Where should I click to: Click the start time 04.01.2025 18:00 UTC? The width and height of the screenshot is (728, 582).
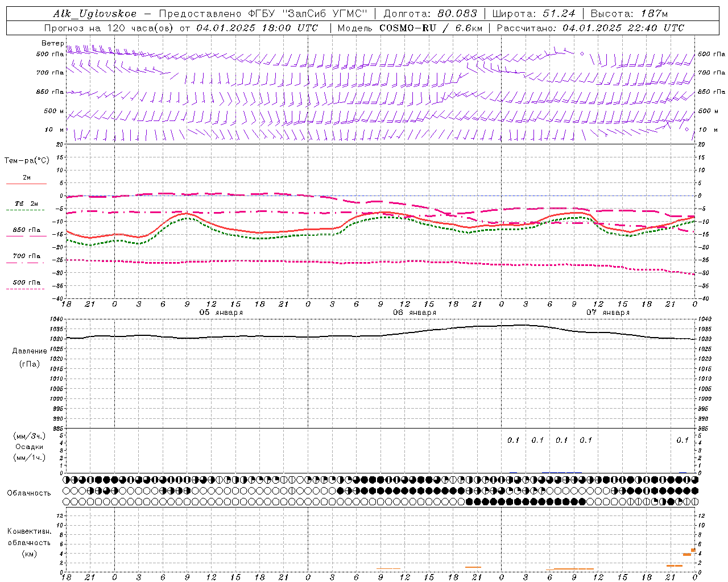pos(257,28)
